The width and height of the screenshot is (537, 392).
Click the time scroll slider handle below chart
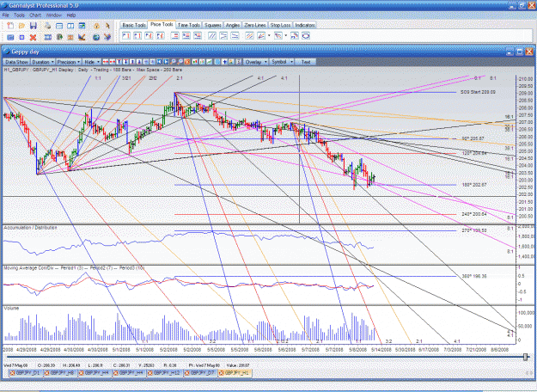pyautogui.click(x=526, y=357)
